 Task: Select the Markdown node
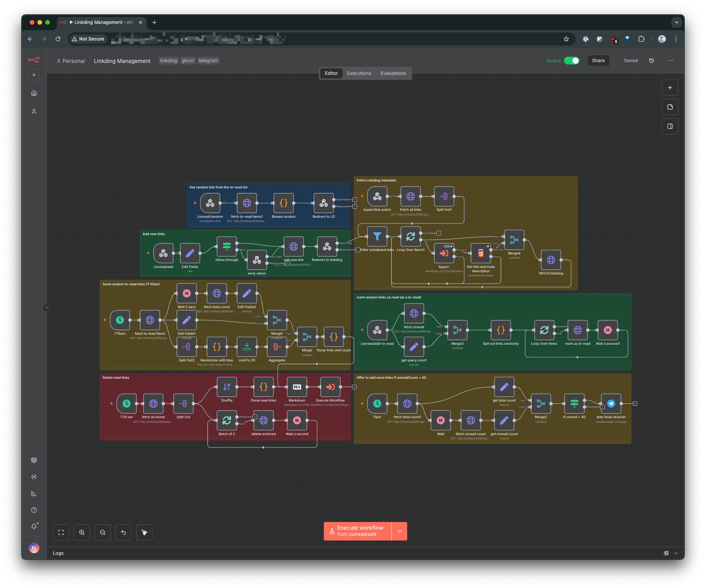coord(297,387)
